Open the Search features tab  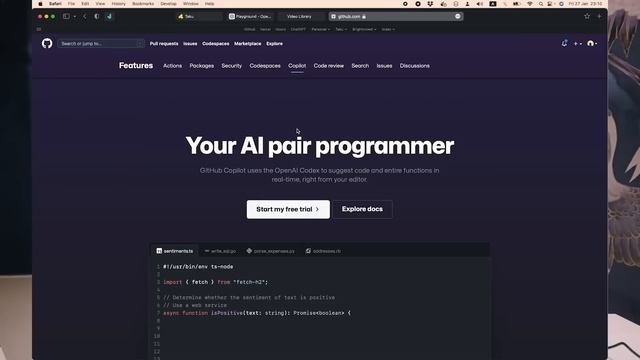coord(360,66)
